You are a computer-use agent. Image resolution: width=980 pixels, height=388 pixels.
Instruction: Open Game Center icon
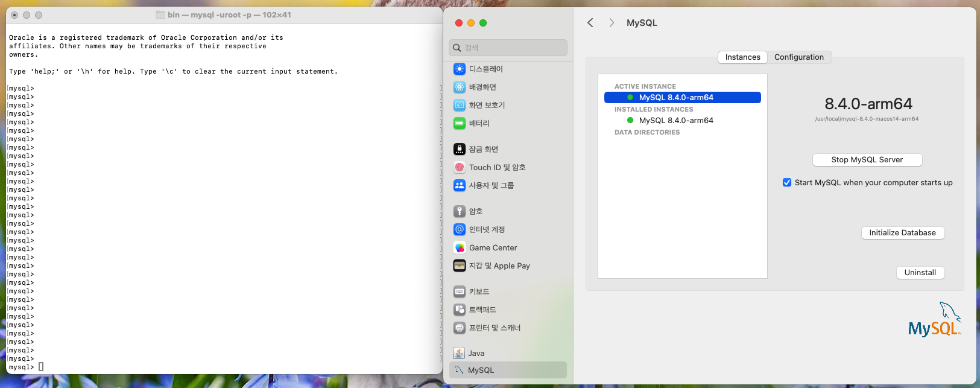click(460, 247)
